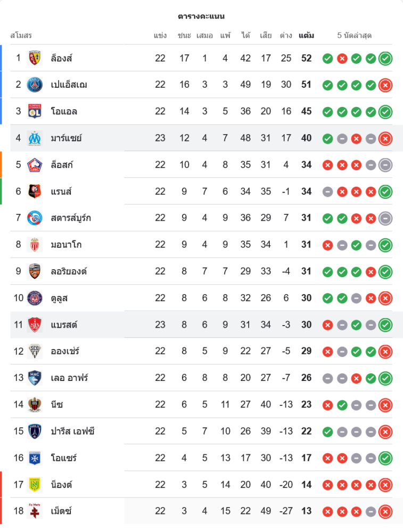The width and height of the screenshot is (403, 532).
Task: Select the highlighted แบรสต์ row's points value
Action: pyautogui.click(x=306, y=325)
